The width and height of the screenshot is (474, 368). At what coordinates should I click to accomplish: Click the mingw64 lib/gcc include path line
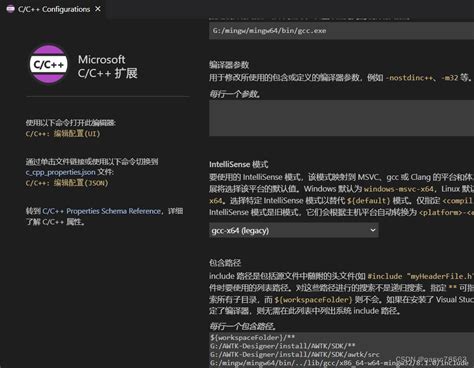point(339,363)
